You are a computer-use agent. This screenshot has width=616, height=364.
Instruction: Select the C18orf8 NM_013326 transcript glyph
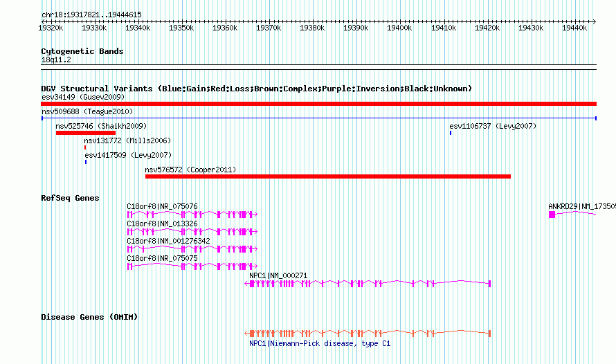click(192, 232)
